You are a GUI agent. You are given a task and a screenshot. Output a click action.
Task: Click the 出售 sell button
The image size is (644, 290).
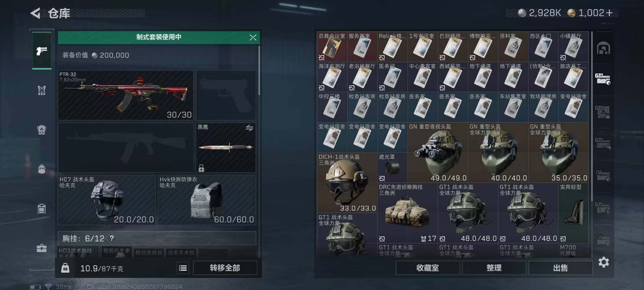coord(560,268)
